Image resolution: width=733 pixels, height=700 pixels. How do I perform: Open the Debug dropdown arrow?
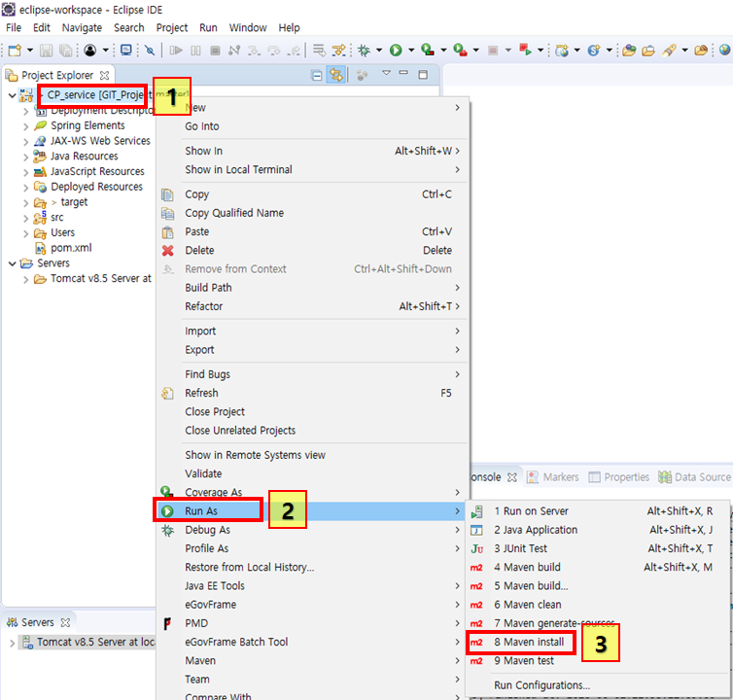379,50
